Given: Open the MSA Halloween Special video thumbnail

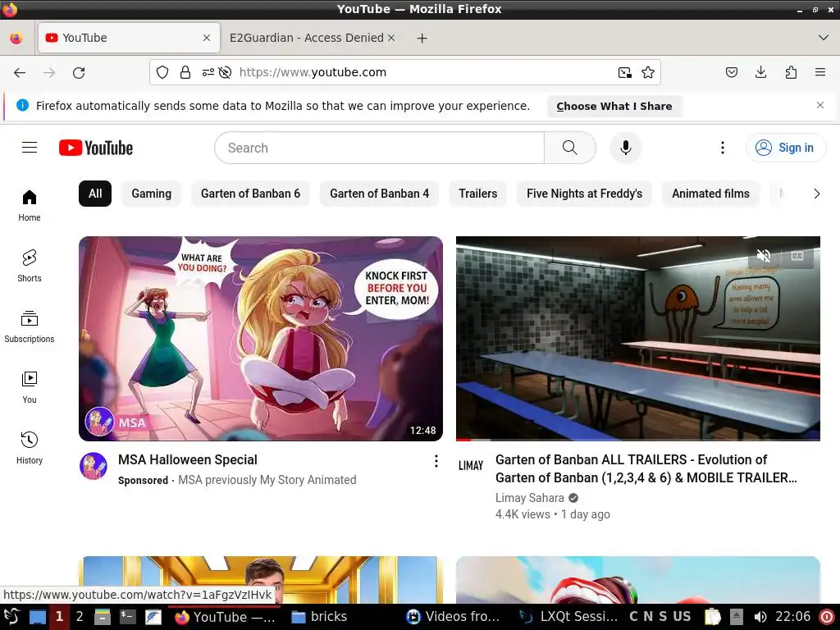Looking at the screenshot, I should pyautogui.click(x=261, y=339).
